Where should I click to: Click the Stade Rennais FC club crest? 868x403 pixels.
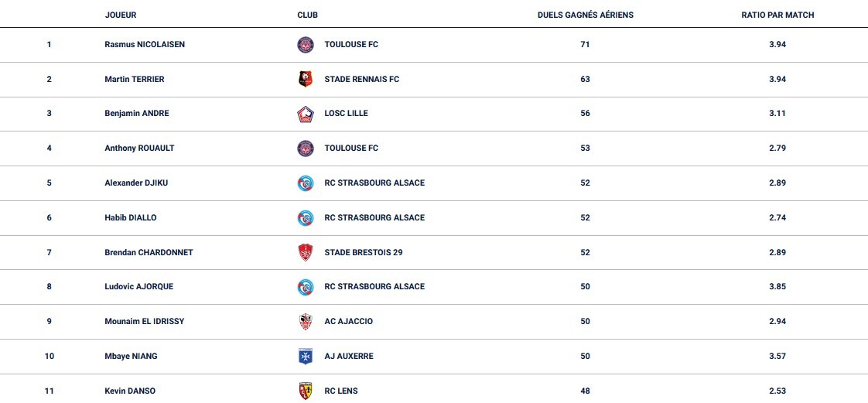click(x=306, y=79)
